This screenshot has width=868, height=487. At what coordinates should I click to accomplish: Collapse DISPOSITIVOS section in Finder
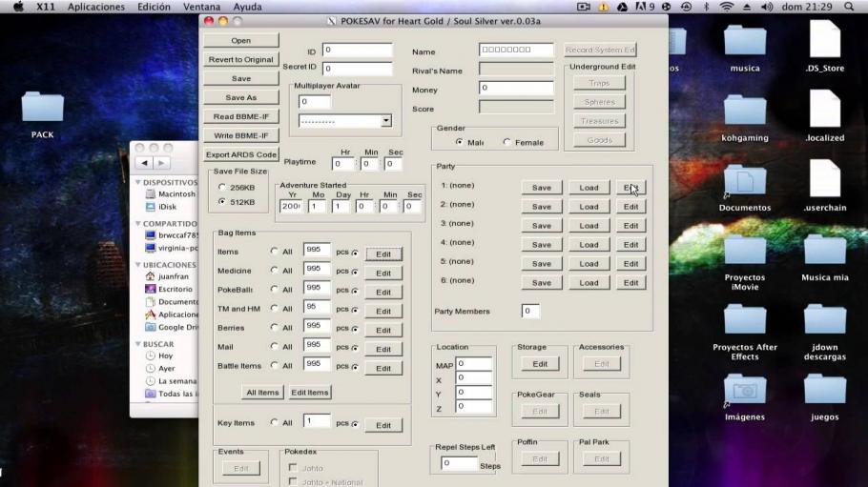click(x=138, y=181)
